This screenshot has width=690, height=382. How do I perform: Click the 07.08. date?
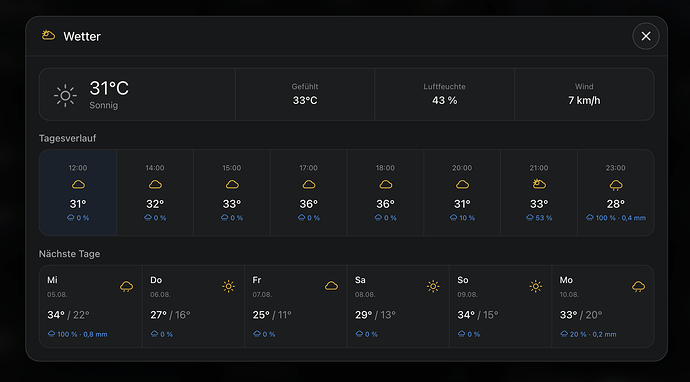tap(262, 294)
